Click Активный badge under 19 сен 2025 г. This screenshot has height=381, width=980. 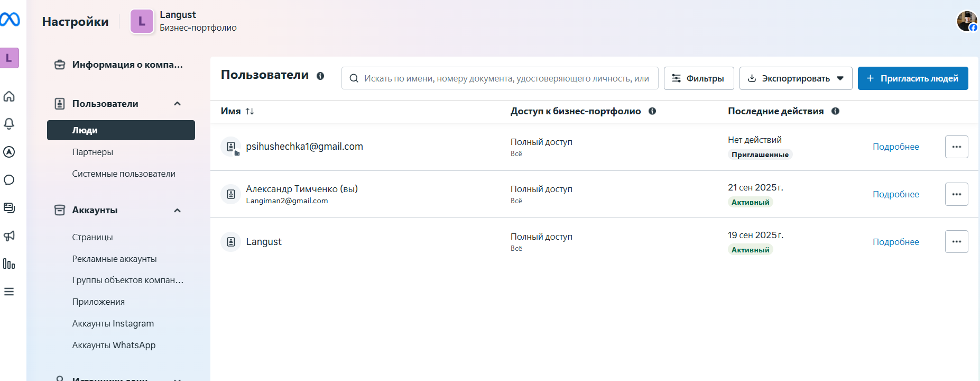point(750,250)
